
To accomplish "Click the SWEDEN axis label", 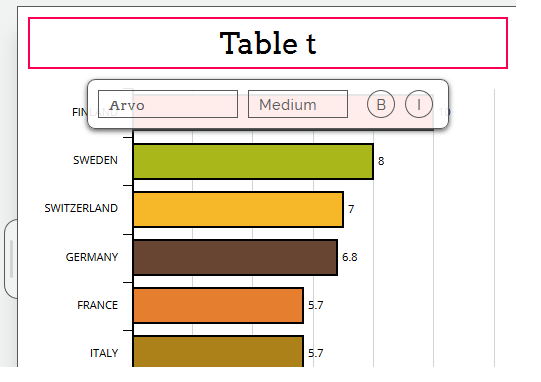I will coord(95,160).
